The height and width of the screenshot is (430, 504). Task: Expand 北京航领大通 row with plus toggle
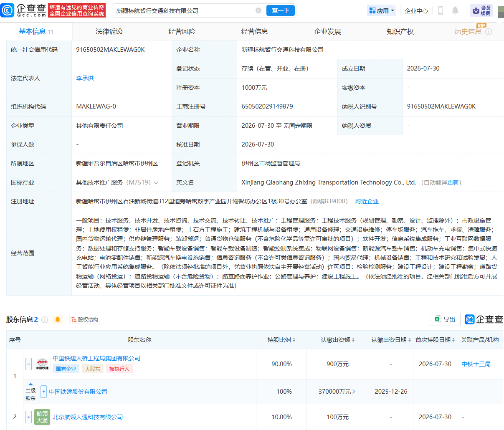[x=28, y=417]
